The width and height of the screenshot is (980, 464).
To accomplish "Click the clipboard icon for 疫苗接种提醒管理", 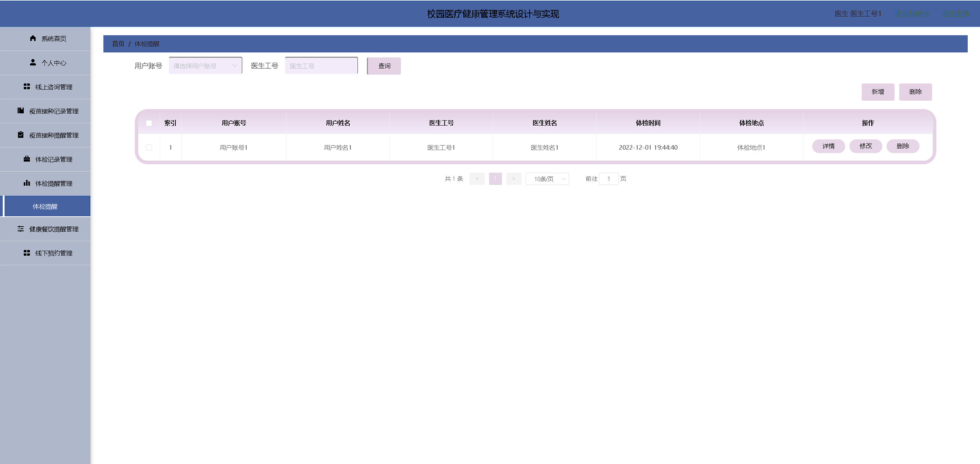I will [21, 135].
